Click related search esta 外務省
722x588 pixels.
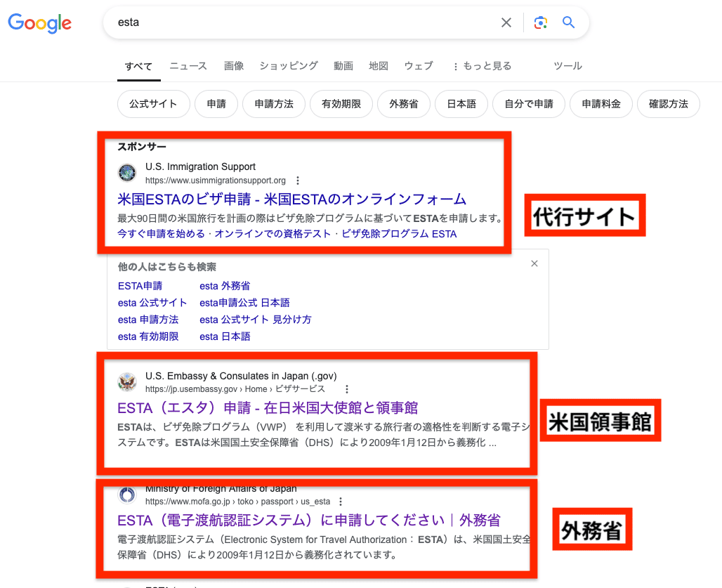tap(225, 286)
